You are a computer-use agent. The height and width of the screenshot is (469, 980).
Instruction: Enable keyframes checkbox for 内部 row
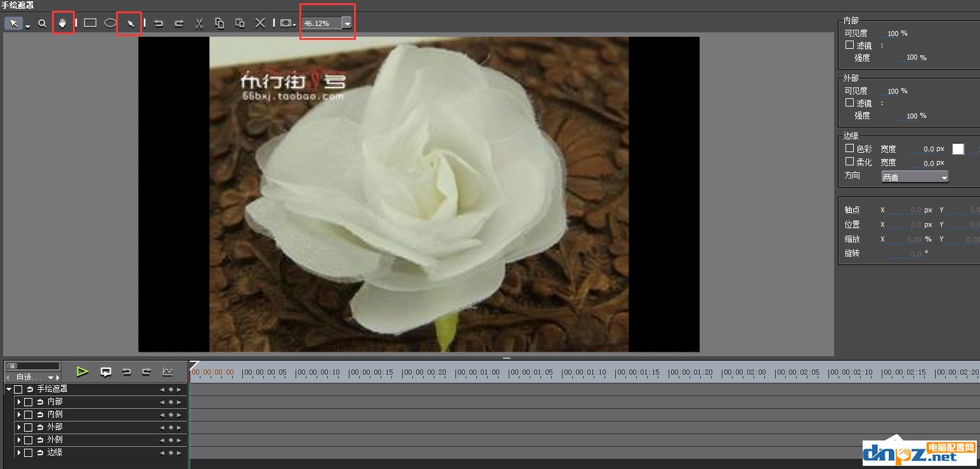coord(28,402)
